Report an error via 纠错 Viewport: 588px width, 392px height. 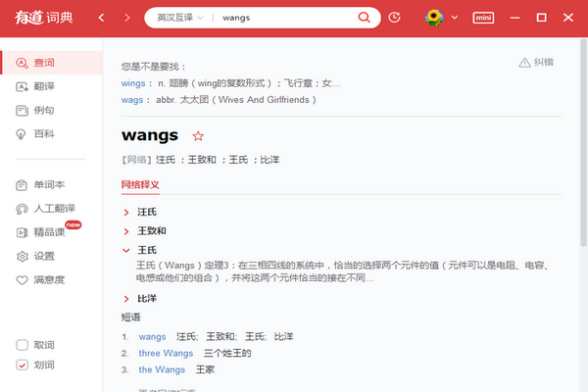point(536,63)
